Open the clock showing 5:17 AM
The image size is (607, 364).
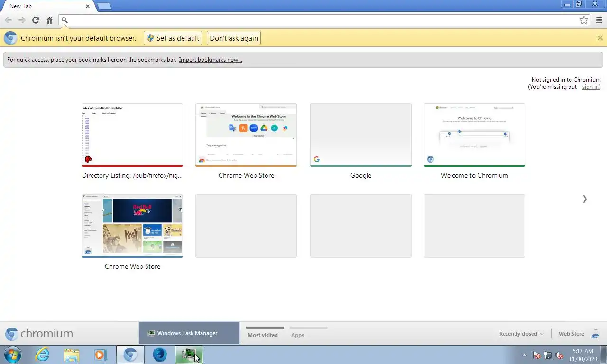coord(583,355)
